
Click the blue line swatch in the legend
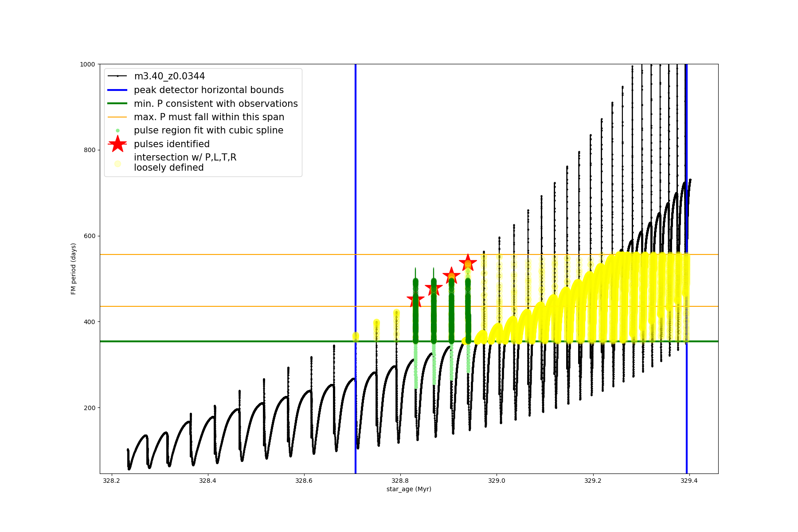tap(117, 90)
